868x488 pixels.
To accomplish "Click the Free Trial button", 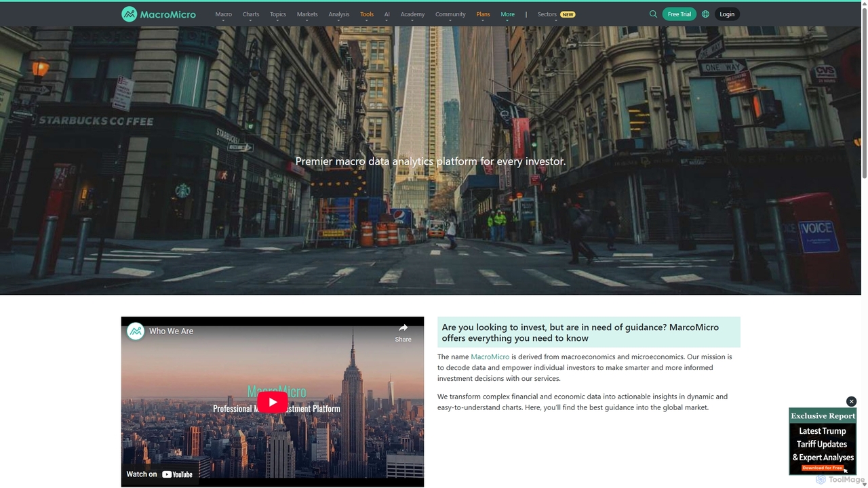I will [679, 14].
